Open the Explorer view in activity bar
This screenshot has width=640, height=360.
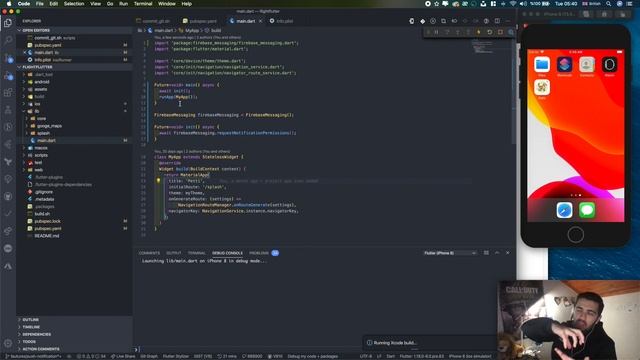coord(8,22)
